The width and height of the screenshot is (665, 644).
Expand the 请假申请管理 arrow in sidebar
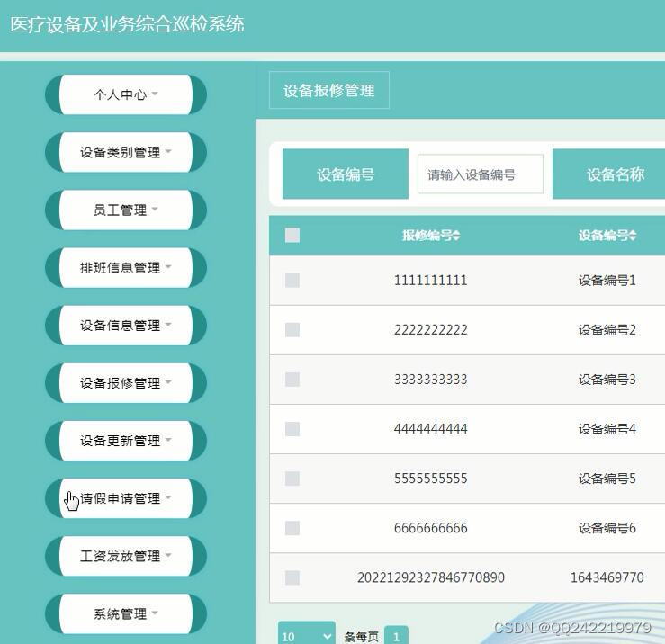(168, 497)
